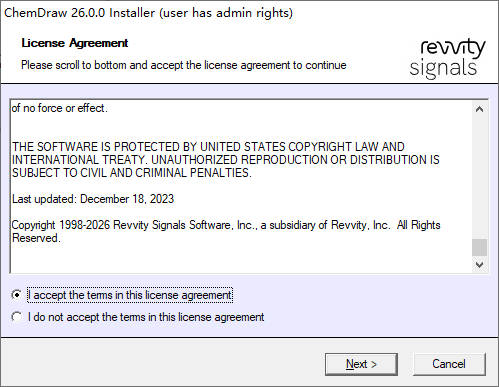
Task: Select the 'I accept the terms' radio button
Action: coord(16,295)
